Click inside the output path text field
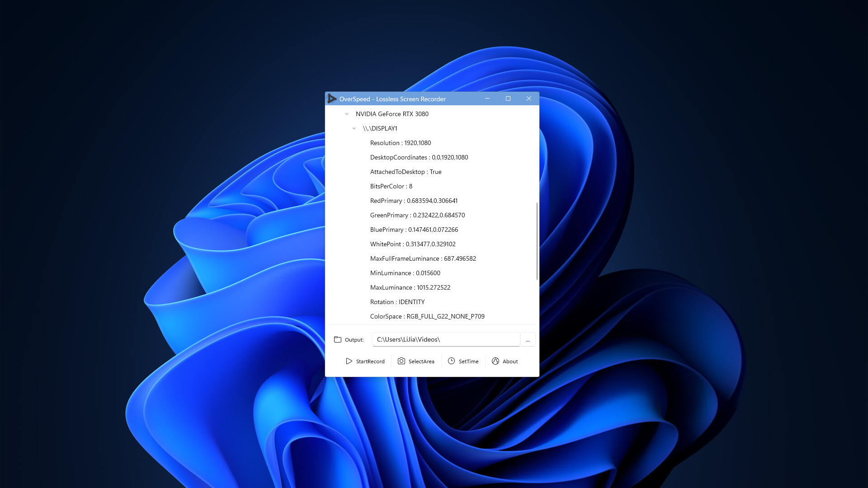 click(445, 339)
